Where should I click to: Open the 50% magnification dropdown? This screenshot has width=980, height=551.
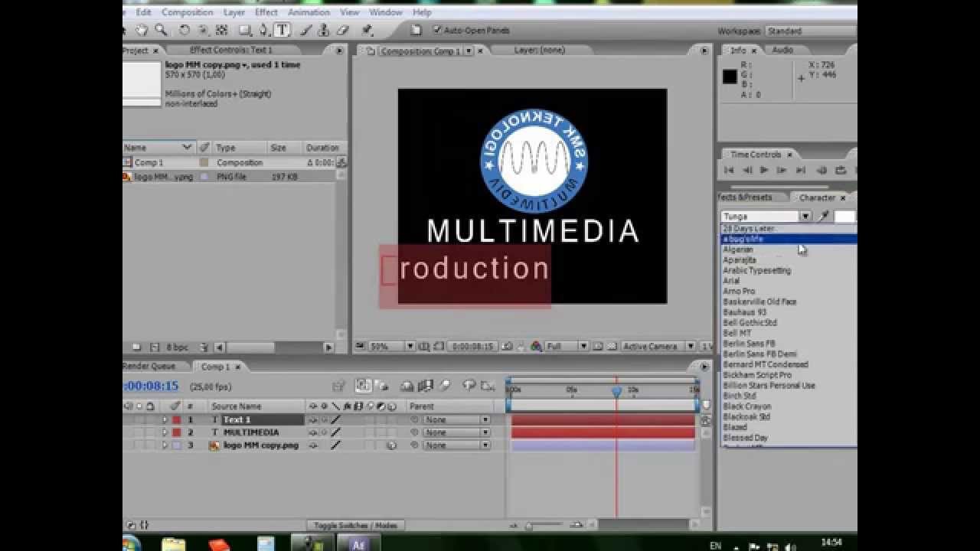(x=391, y=347)
